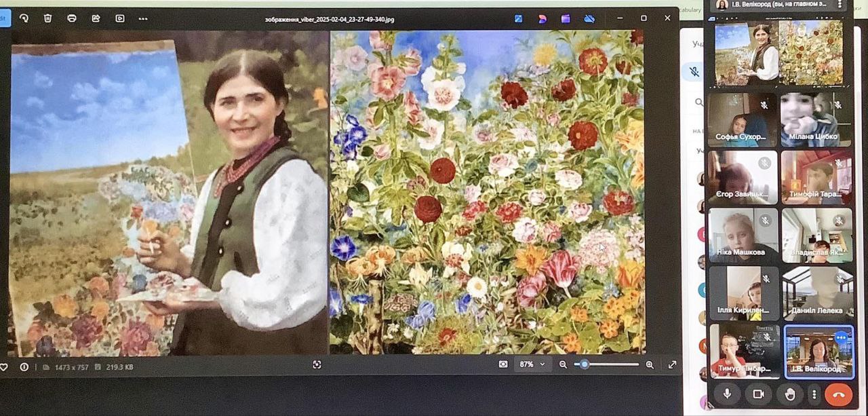The image size is (868, 416).
Task: Click the search icon in background participants panel
Action: point(698,102)
